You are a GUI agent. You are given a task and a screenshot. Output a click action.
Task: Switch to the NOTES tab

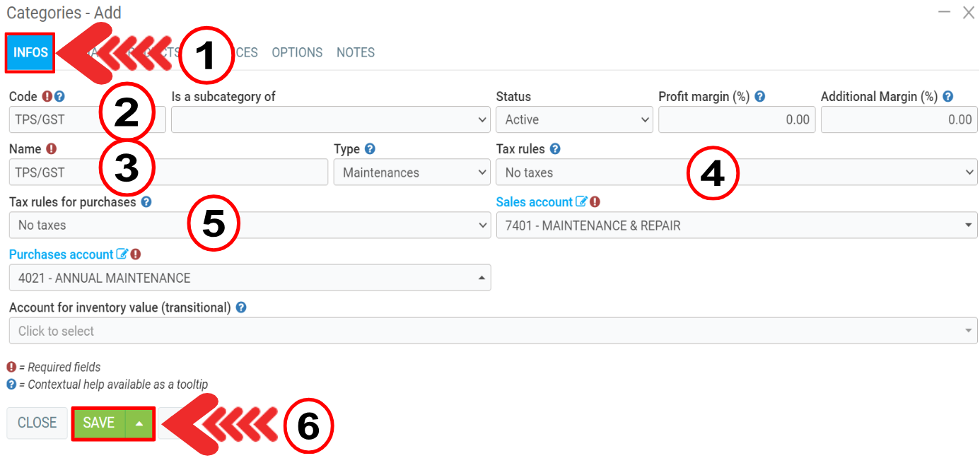point(356,52)
